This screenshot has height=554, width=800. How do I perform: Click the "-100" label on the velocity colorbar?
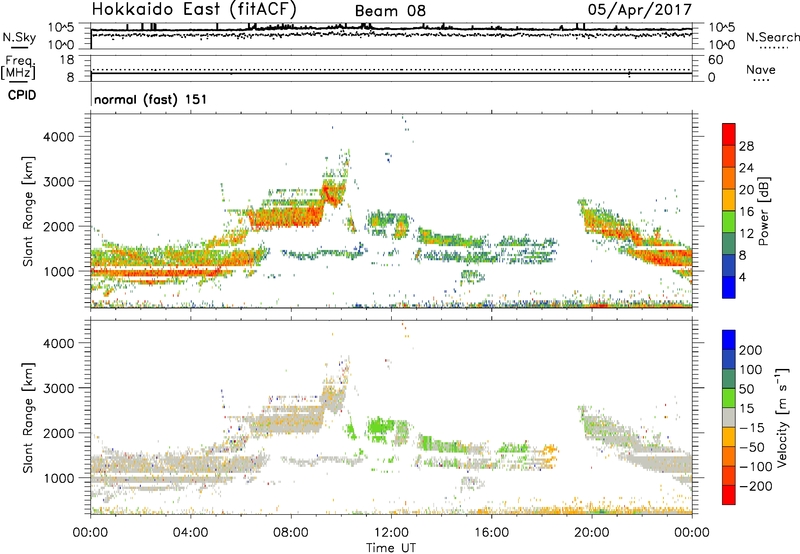pos(756,467)
